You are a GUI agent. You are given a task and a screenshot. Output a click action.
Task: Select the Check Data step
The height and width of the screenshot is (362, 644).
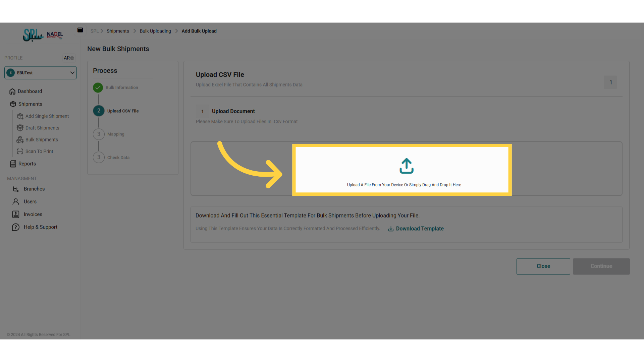[x=111, y=158]
